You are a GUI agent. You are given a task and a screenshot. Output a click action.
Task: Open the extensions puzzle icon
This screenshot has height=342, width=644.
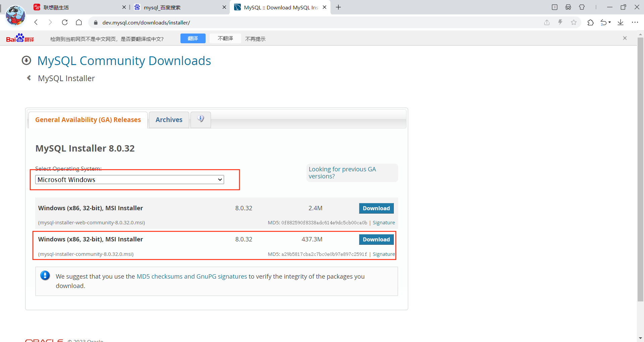point(590,22)
